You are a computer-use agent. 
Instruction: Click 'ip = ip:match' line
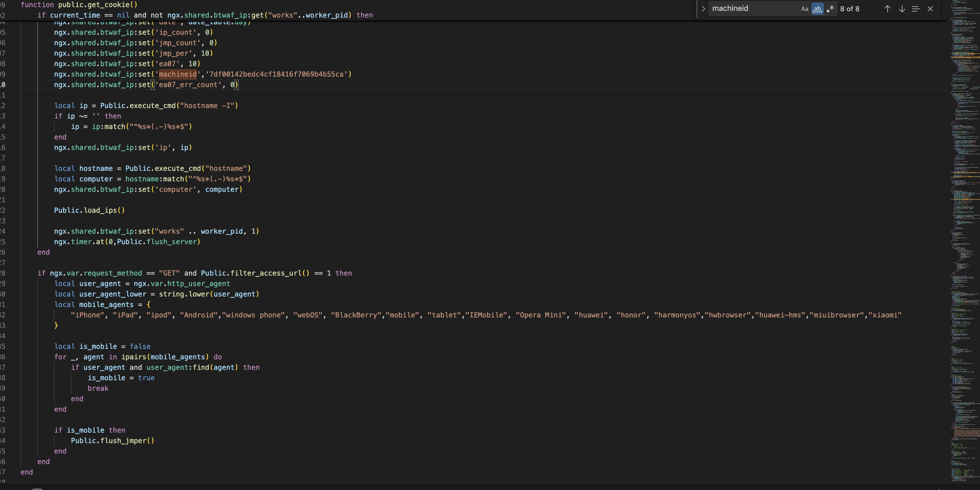(x=131, y=126)
